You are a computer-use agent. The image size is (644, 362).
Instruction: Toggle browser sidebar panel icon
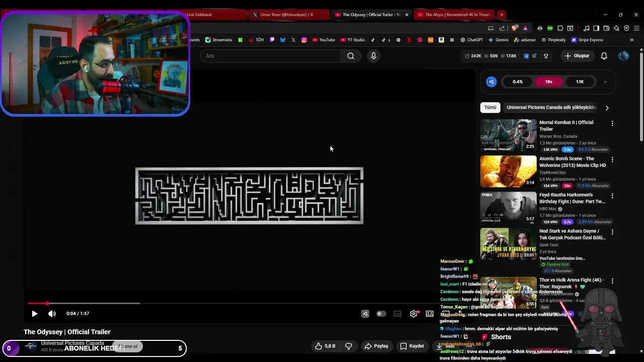pos(596,28)
